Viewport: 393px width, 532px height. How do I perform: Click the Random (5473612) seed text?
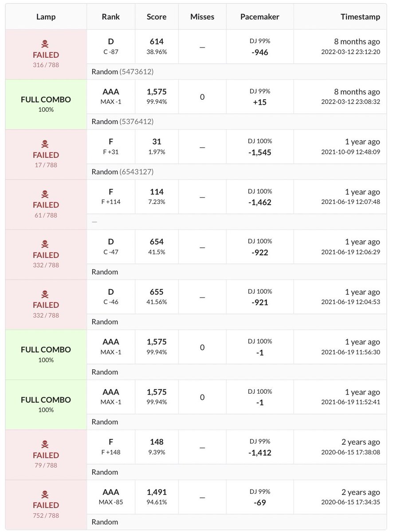pyautogui.click(x=122, y=71)
